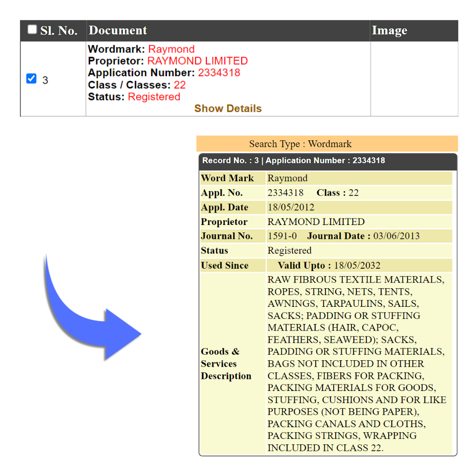Tick the select-all checkbox beside Sl. No.
476x476 pixels.
point(32,30)
